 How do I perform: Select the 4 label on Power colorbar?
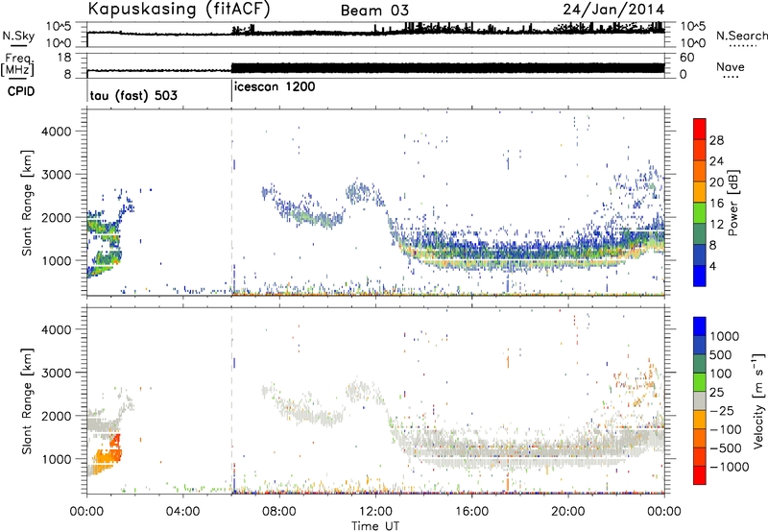(713, 266)
